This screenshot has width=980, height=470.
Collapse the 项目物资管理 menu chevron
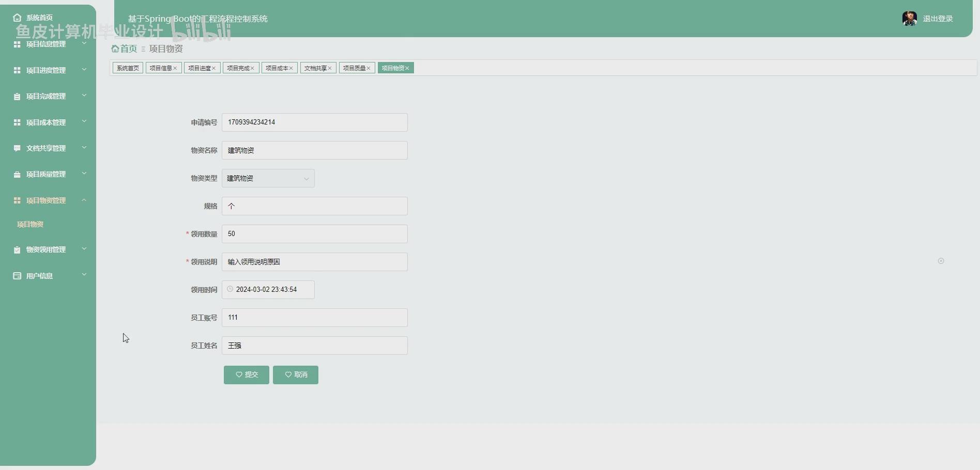pyautogui.click(x=84, y=200)
